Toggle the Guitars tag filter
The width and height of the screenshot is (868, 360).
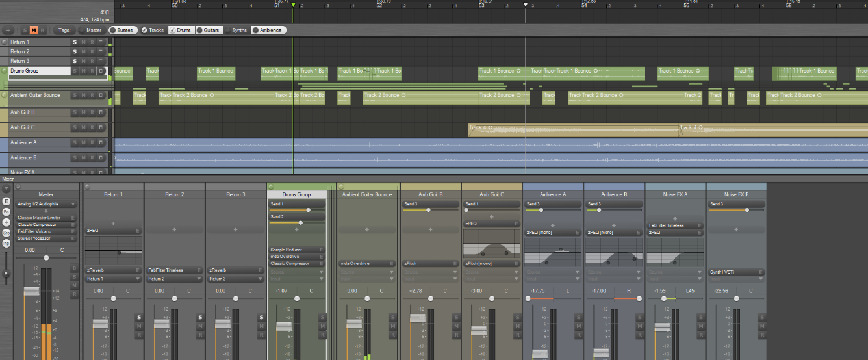pos(208,30)
